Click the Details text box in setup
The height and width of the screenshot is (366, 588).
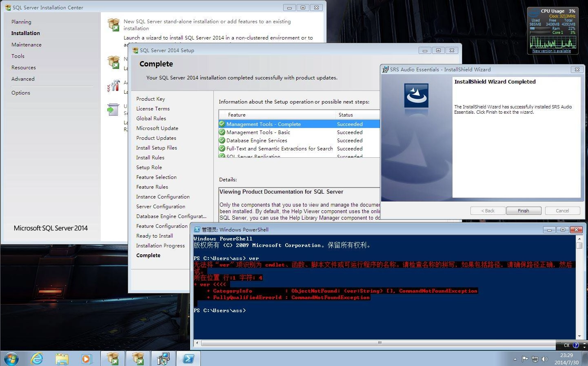299,204
